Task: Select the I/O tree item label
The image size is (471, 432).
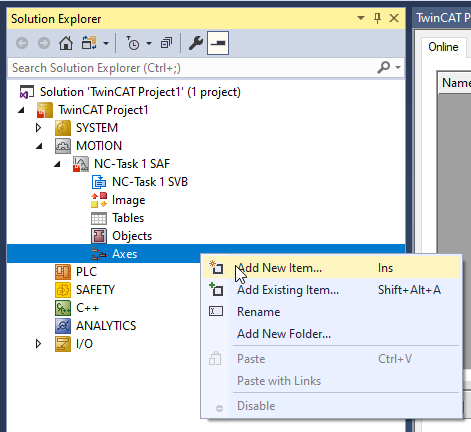Action: [84, 344]
